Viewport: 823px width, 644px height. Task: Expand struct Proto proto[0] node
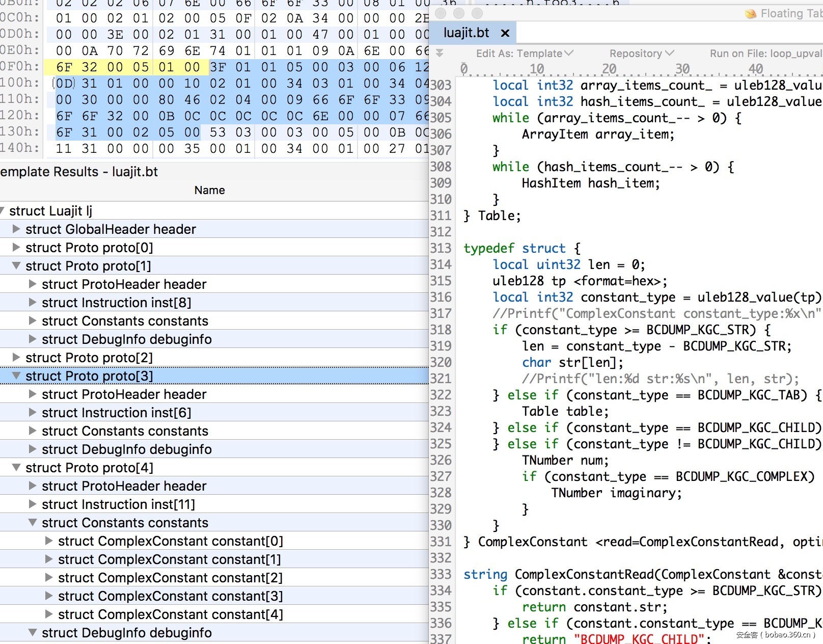(16, 248)
